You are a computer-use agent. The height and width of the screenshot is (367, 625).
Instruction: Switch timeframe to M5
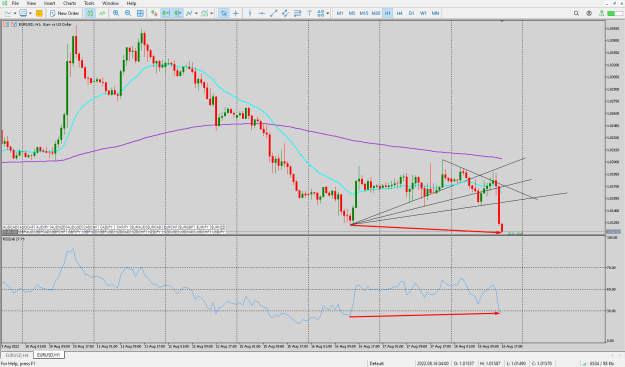[x=352, y=13]
